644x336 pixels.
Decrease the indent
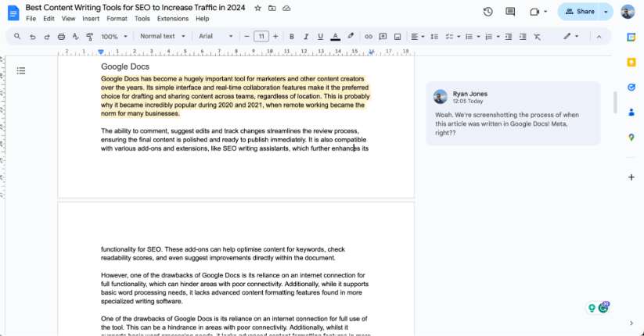pos(508,37)
